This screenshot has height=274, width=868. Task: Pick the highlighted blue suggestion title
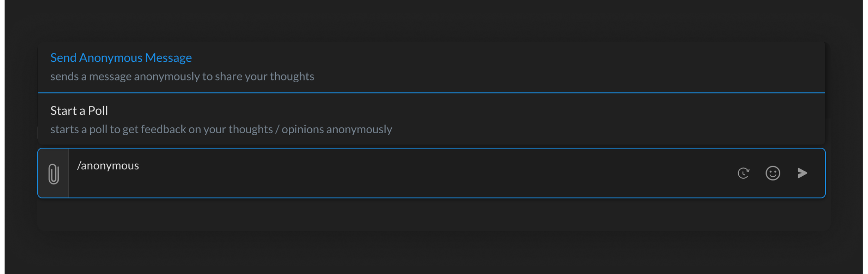tap(121, 58)
